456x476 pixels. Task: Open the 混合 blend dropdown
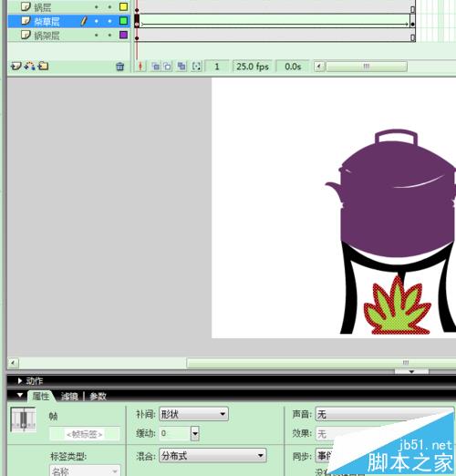(x=212, y=455)
